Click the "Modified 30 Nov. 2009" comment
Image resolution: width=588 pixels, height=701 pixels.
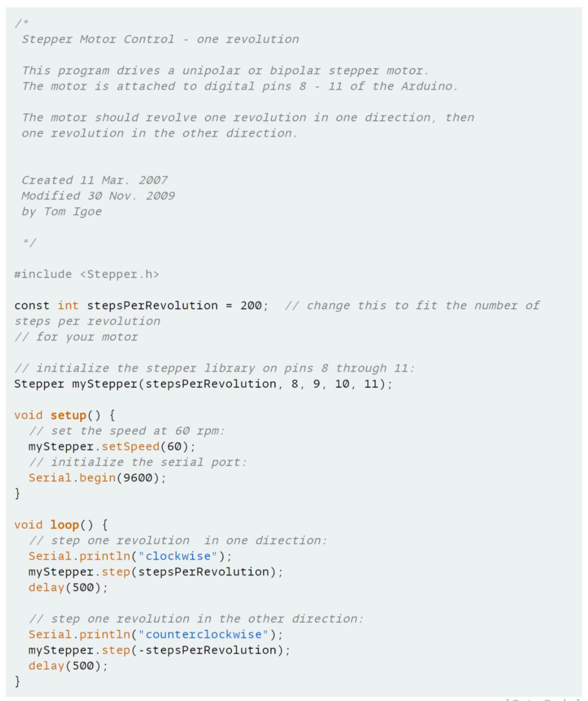98,196
